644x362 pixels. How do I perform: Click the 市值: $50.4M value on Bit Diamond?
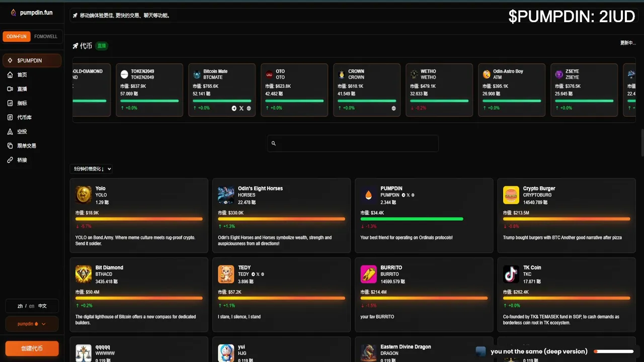pyautogui.click(x=87, y=292)
